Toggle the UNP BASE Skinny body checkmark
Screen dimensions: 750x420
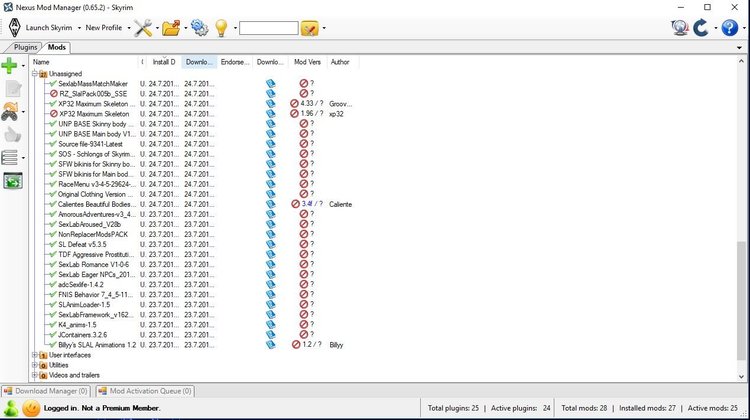53,124
